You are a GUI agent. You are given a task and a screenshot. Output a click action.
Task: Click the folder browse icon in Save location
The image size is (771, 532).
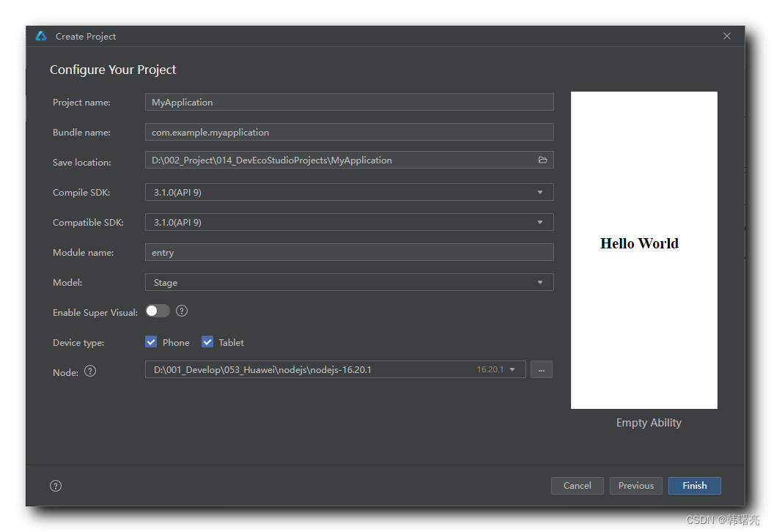[543, 160]
